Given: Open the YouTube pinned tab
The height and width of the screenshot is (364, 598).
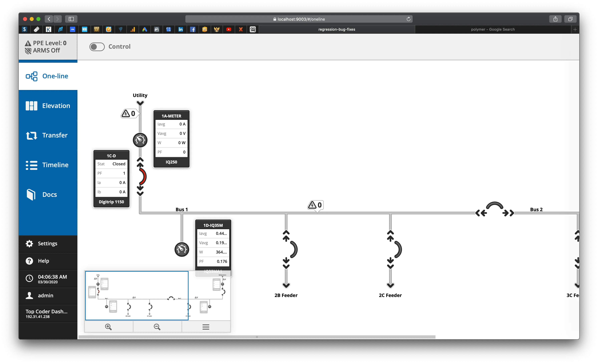Looking at the screenshot, I should (x=229, y=29).
